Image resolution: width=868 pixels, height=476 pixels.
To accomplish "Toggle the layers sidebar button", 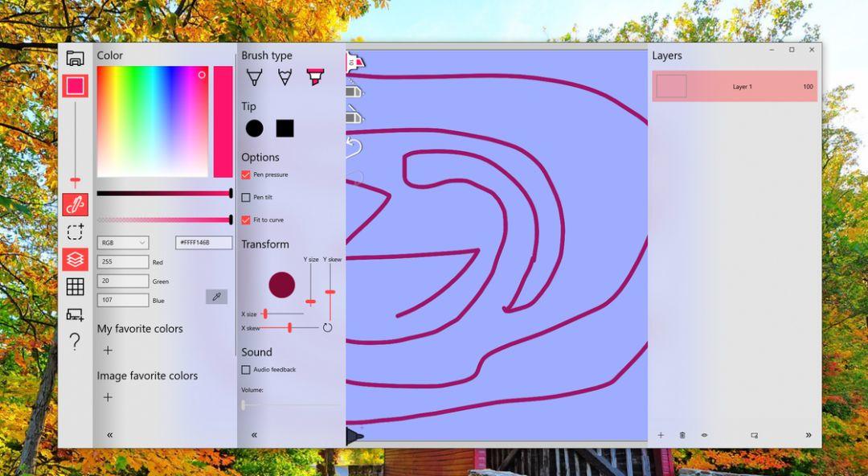I will [x=76, y=260].
